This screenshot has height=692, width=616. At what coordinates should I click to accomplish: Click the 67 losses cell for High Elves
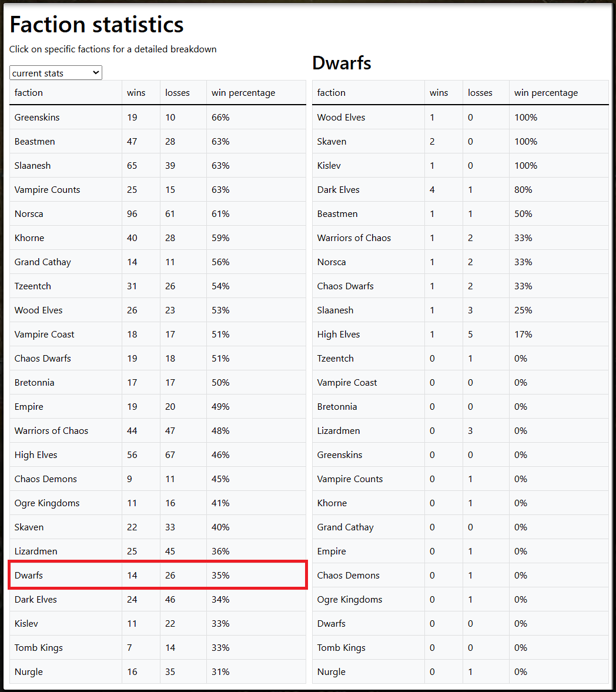coord(183,454)
